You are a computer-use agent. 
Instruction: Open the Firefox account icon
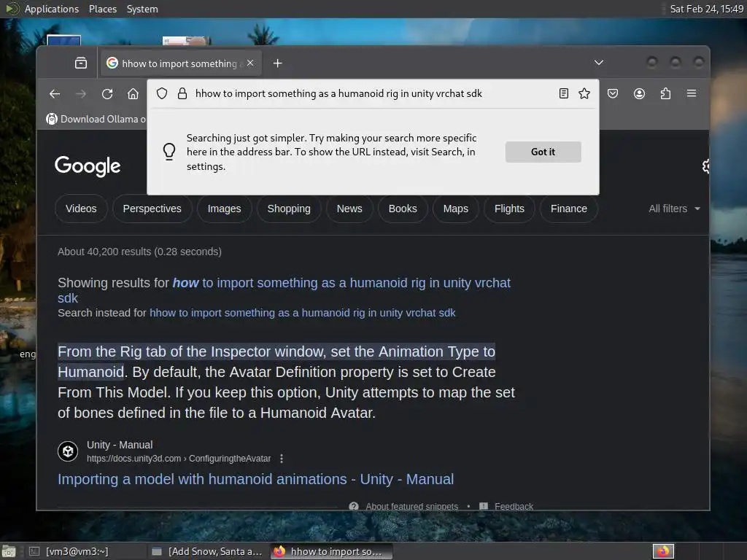(639, 93)
